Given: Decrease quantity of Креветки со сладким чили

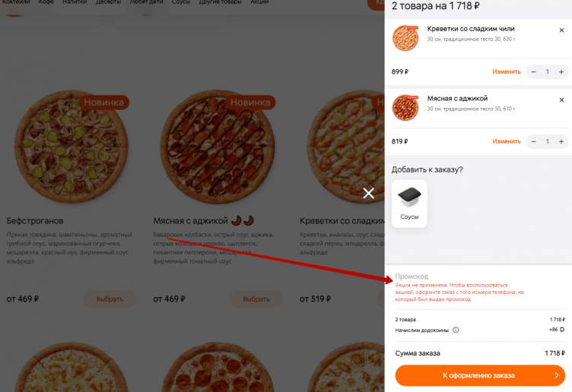Looking at the screenshot, I should click(534, 72).
